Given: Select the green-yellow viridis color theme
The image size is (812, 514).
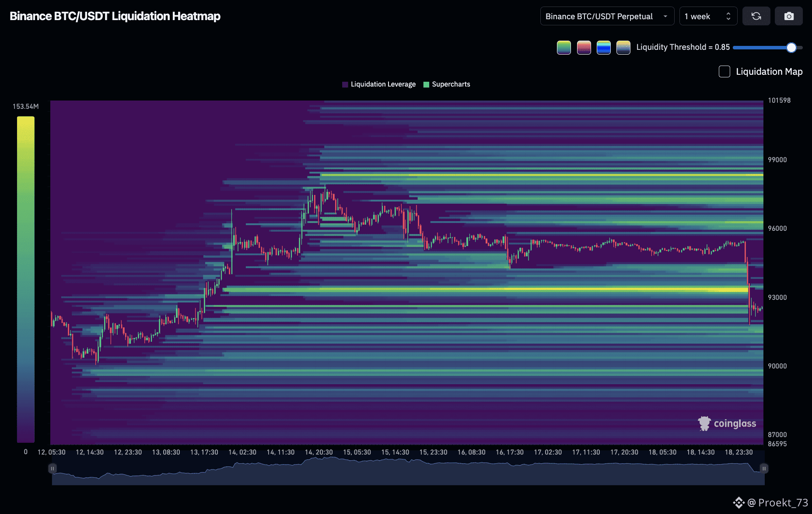Looking at the screenshot, I should point(563,47).
